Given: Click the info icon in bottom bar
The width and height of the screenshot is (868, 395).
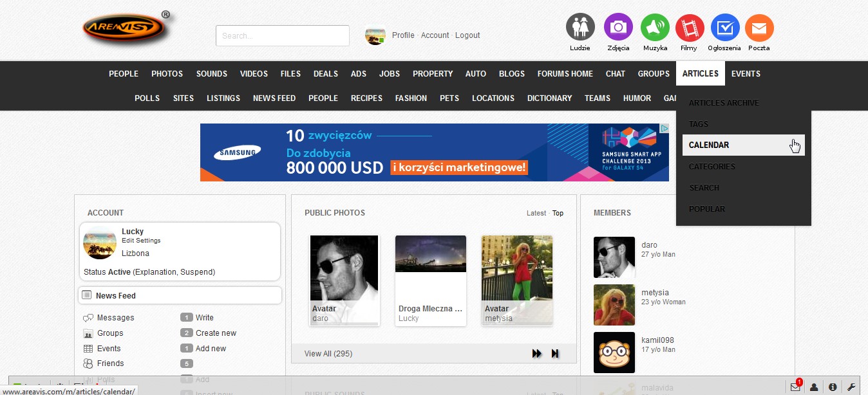Looking at the screenshot, I should [x=833, y=387].
